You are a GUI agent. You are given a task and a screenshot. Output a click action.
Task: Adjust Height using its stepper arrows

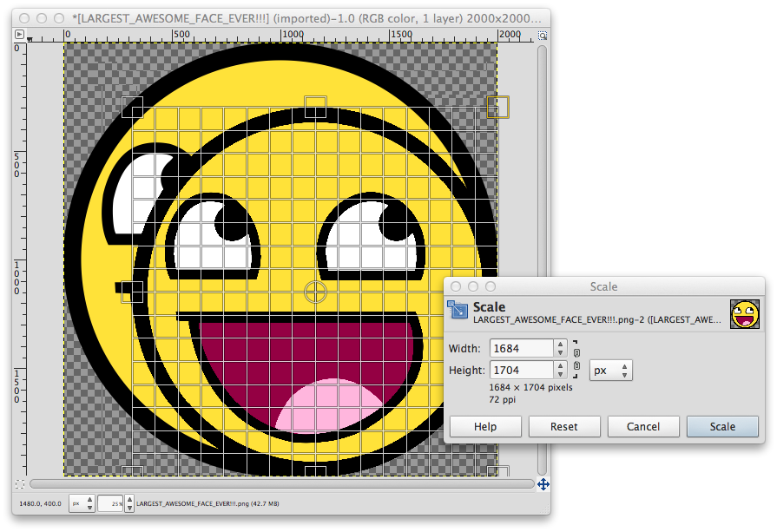560,370
